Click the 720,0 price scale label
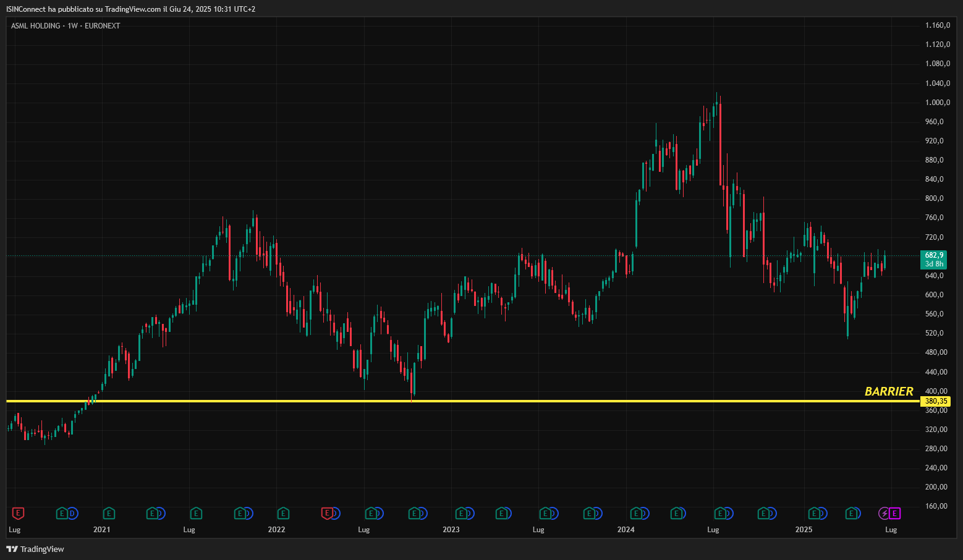This screenshot has height=560, width=963. 935,237
